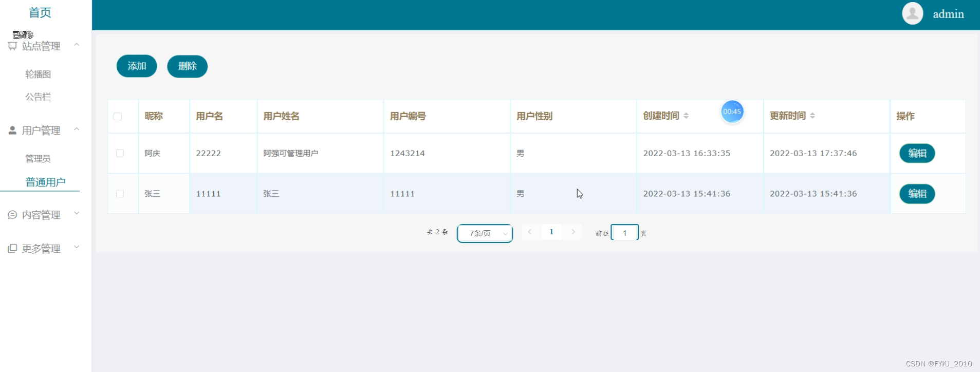The width and height of the screenshot is (980, 372).
Task: Click 编辑 for user 张三
Action: click(x=917, y=194)
